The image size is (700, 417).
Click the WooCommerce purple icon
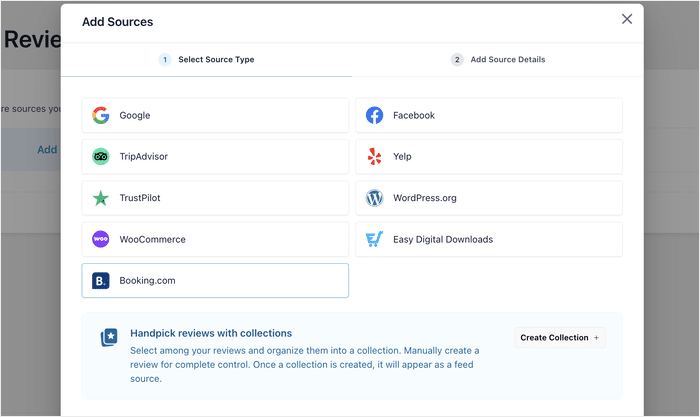click(101, 239)
